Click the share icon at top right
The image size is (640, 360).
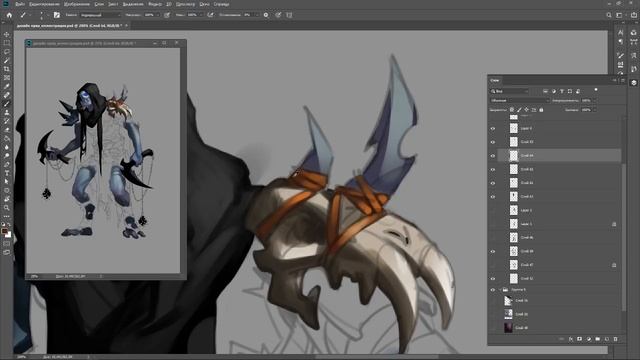coord(633,15)
